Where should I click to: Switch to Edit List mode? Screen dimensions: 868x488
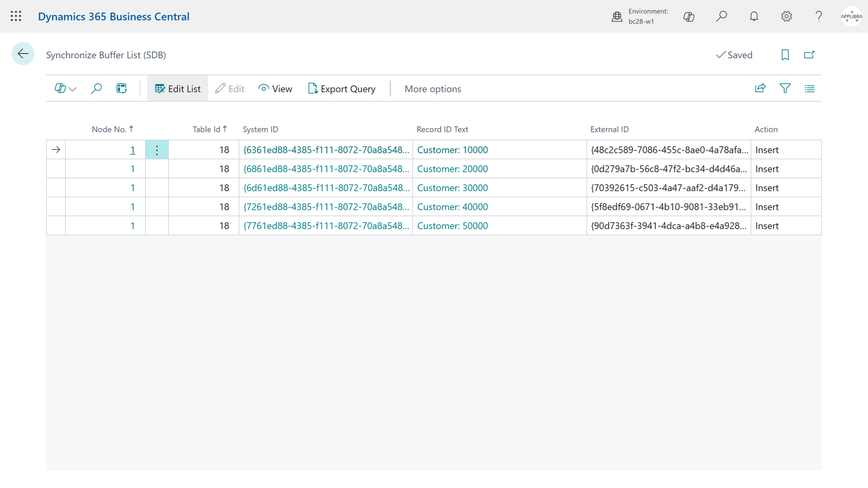[x=178, y=89]
